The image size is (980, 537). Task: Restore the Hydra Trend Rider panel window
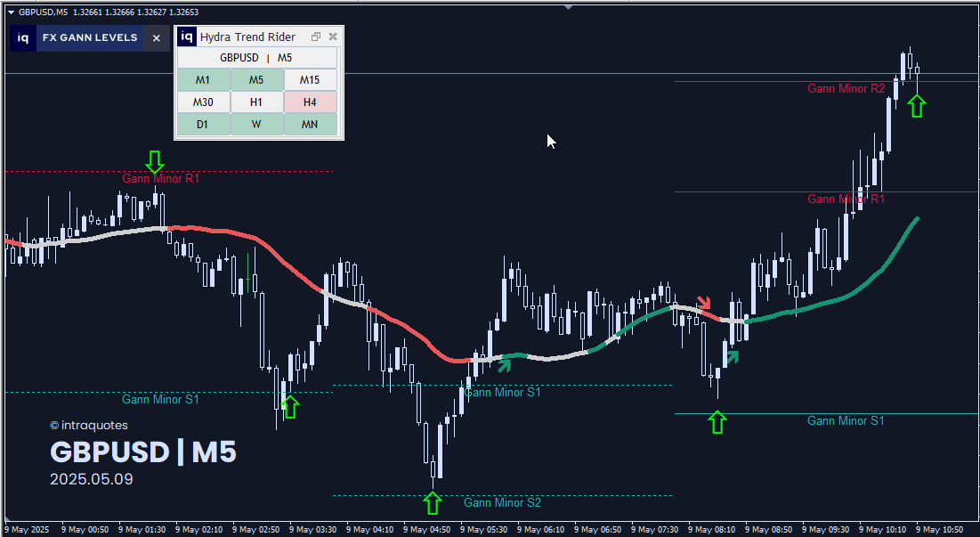point(316,37)
